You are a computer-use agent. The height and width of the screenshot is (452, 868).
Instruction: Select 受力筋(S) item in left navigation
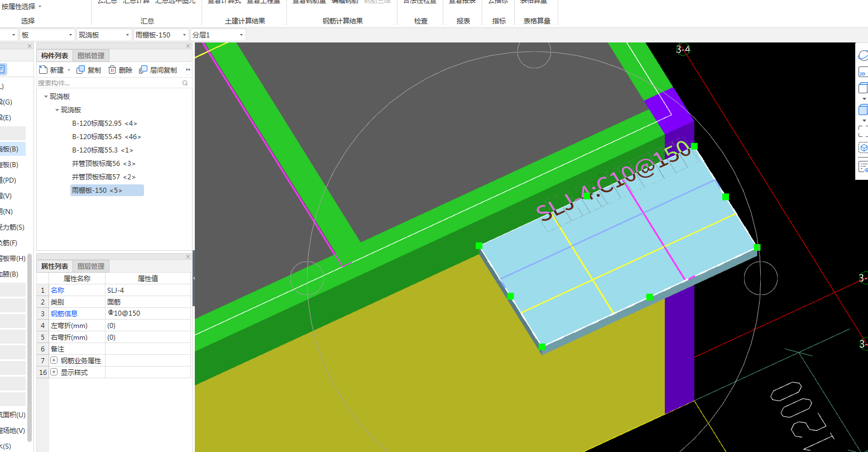[12, 227]
